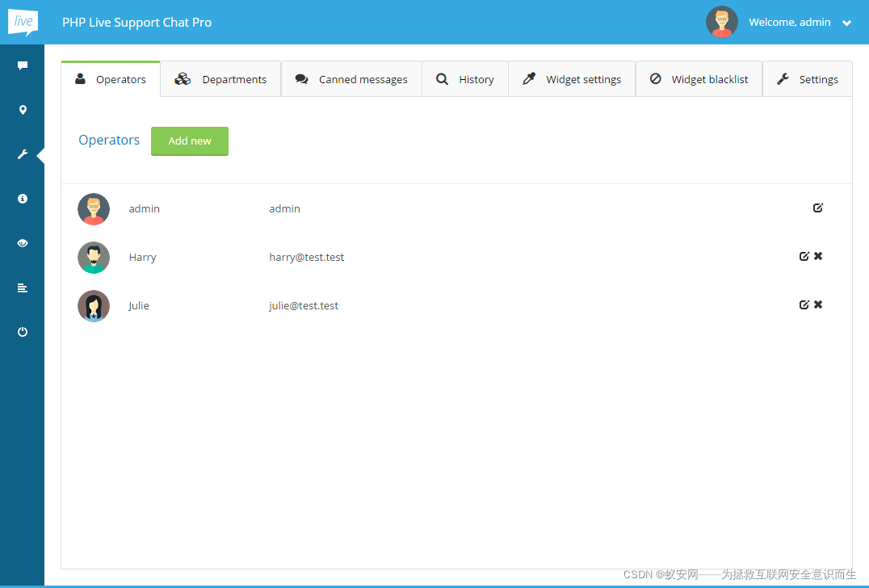Screen dimensions: 869x588
Task: Open the History tab
Action: click(465, 79)
